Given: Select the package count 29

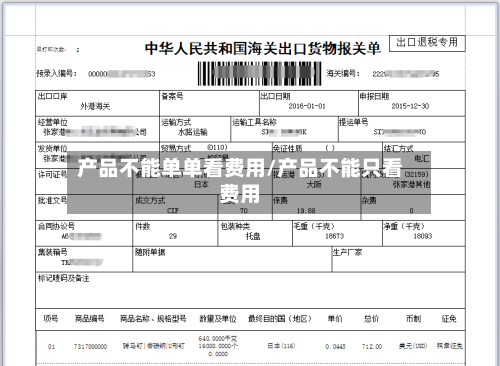Looking at the screenshot, I should pos(173,236).
